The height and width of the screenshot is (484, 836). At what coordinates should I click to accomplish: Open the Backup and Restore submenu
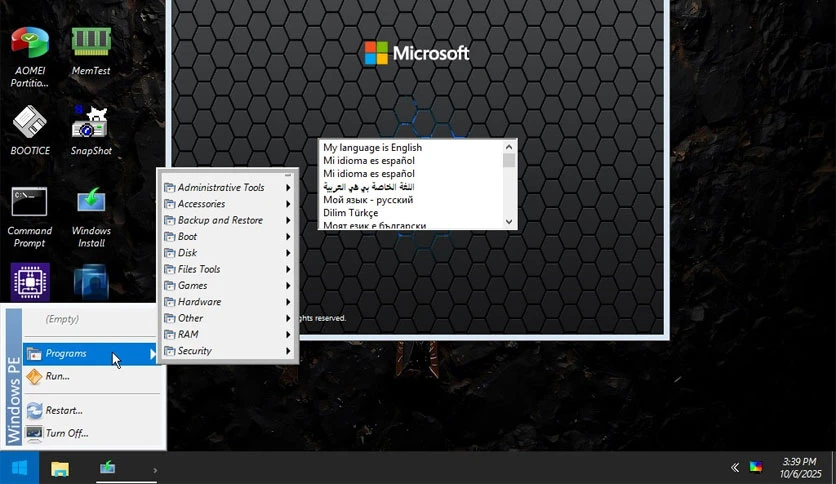pos(228,220)
